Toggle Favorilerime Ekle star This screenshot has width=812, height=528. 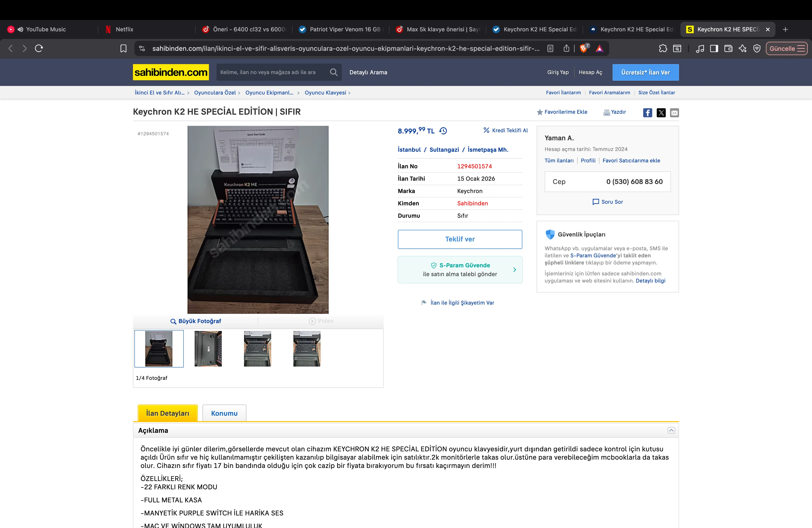[540, 112]
